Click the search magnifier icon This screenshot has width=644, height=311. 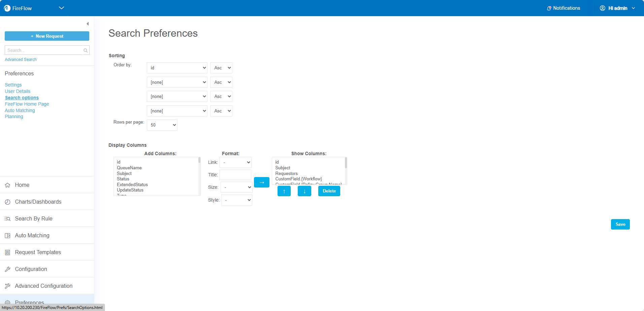click(86, 50)
